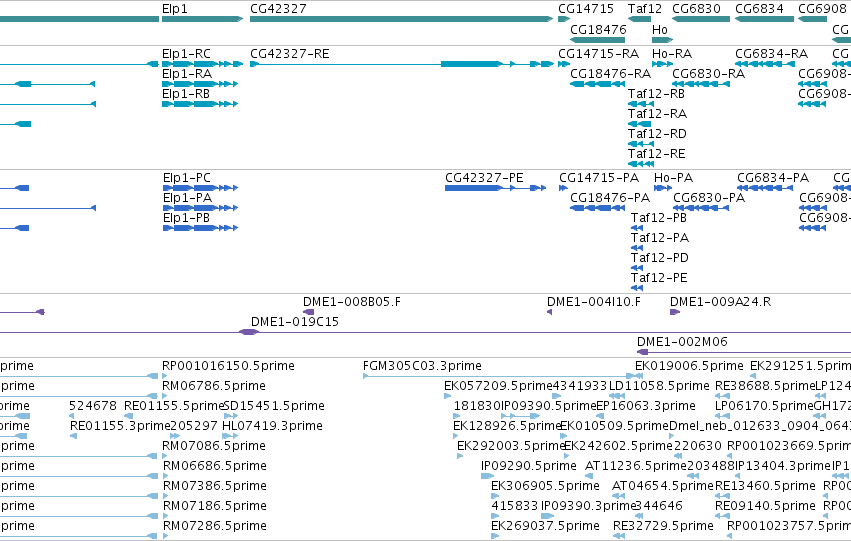Select the 524678 feature label
The height and width of the screenshot is (541, 851).
pos(93,406)
